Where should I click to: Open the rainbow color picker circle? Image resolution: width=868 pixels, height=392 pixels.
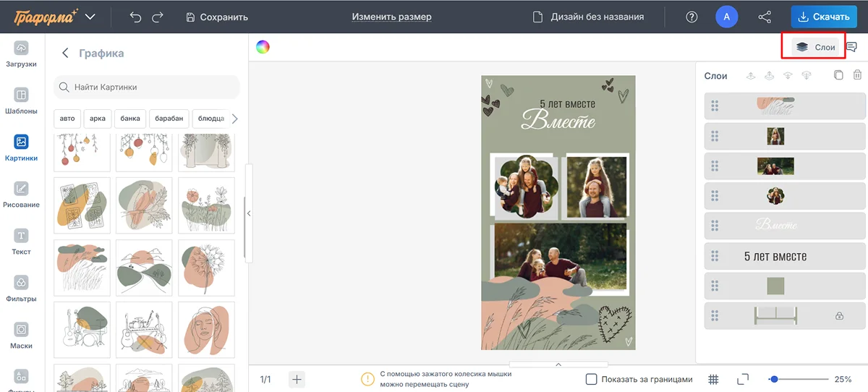(x=263, y=47)
